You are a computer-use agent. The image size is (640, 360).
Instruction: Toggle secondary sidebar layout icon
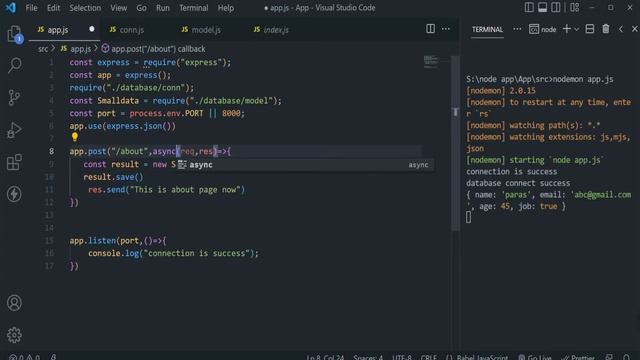(556, 8)
